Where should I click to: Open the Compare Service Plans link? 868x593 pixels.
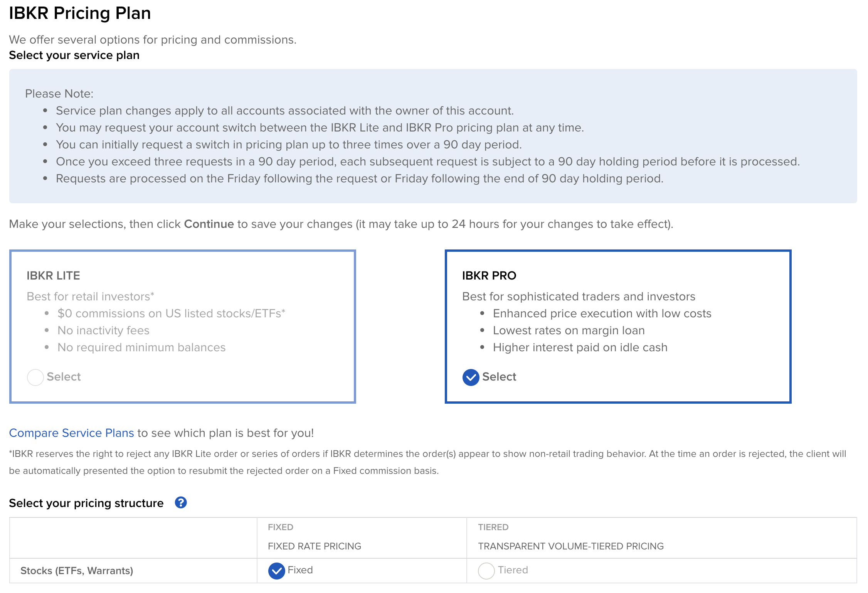[71, 433]
